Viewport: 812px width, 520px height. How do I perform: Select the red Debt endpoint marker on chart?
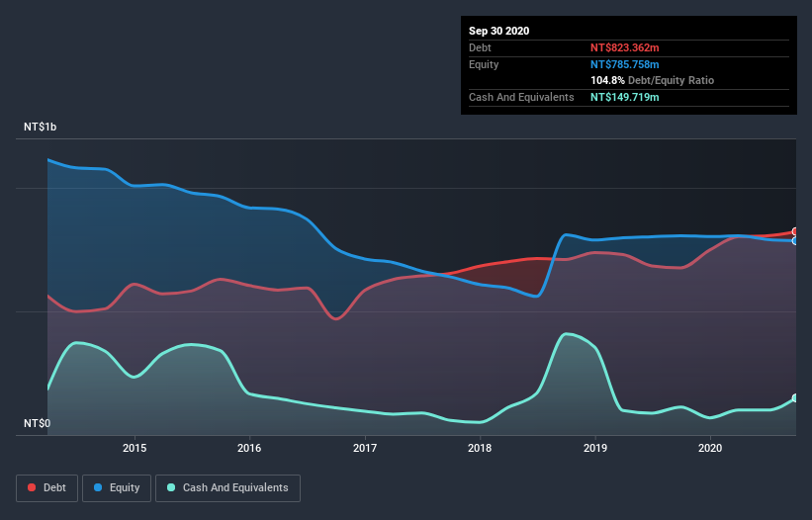click(796, 231)
